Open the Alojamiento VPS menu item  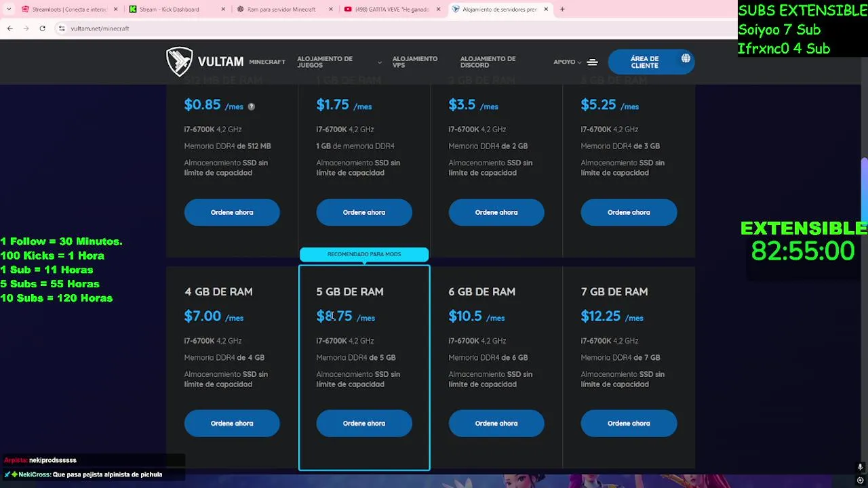point(414,62)
